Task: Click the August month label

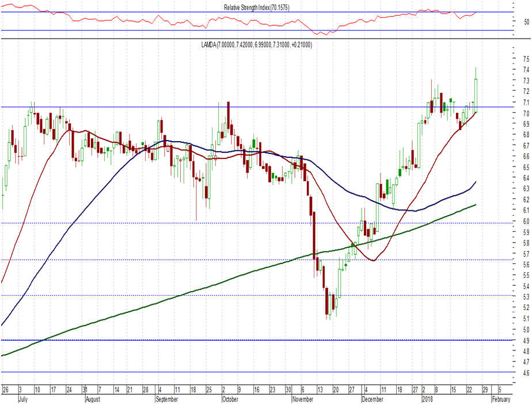Action: click(x=93, y=399)
